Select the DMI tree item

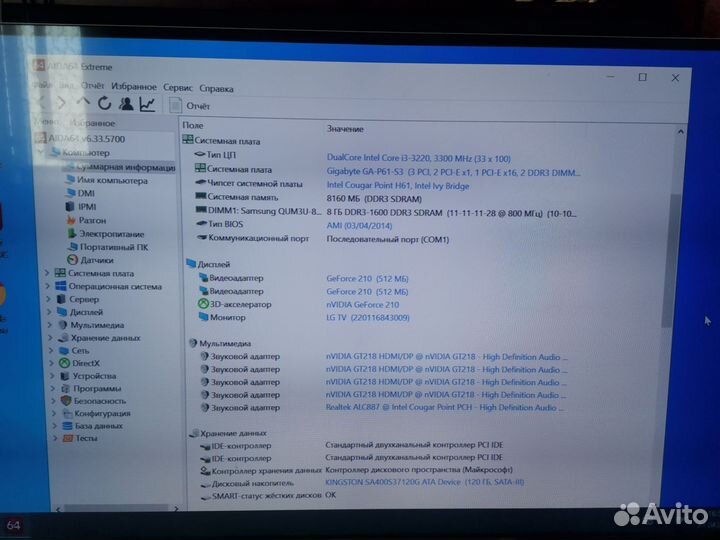pos(81,193)
